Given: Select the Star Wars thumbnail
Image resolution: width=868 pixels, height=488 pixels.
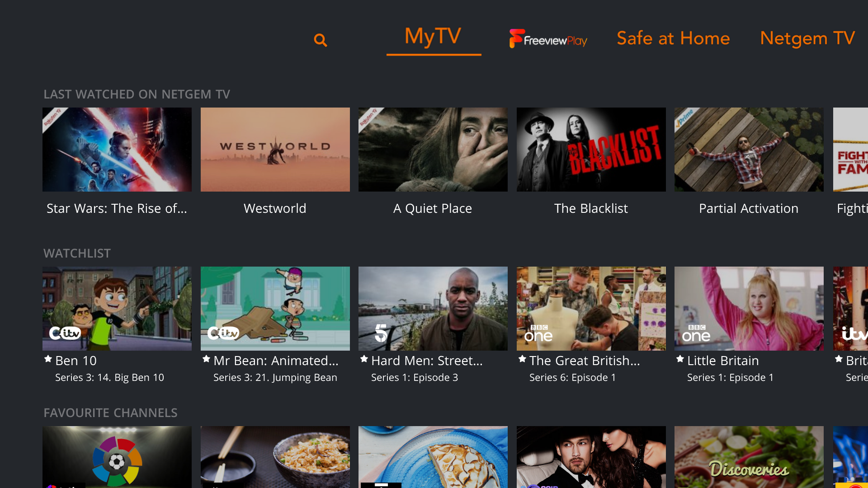Looking at the screenshot, I should coord(117,149).
